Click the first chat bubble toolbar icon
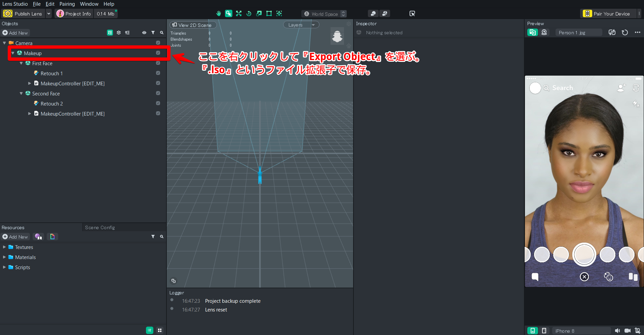This screenshot has width=644, height=335. click(373, 13)
